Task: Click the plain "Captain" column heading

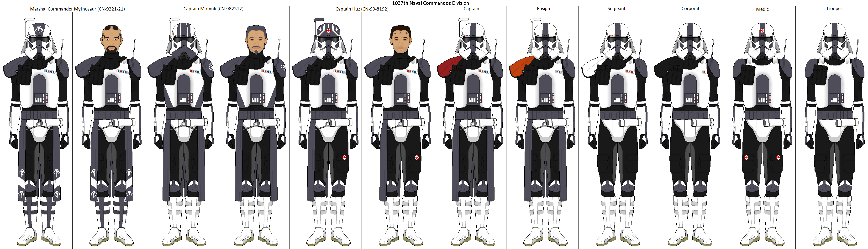Action: click(x=471, y=9)
